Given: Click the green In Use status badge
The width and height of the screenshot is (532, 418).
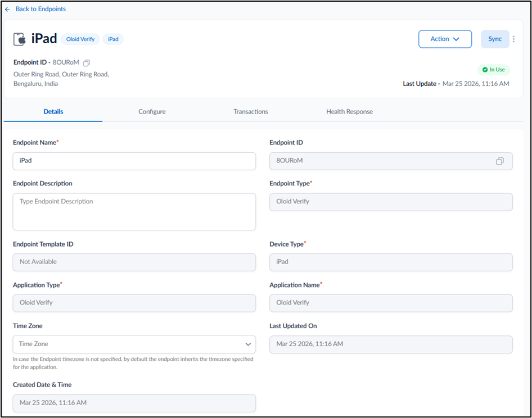Looking at the screenshot, I should pos(493,70).
